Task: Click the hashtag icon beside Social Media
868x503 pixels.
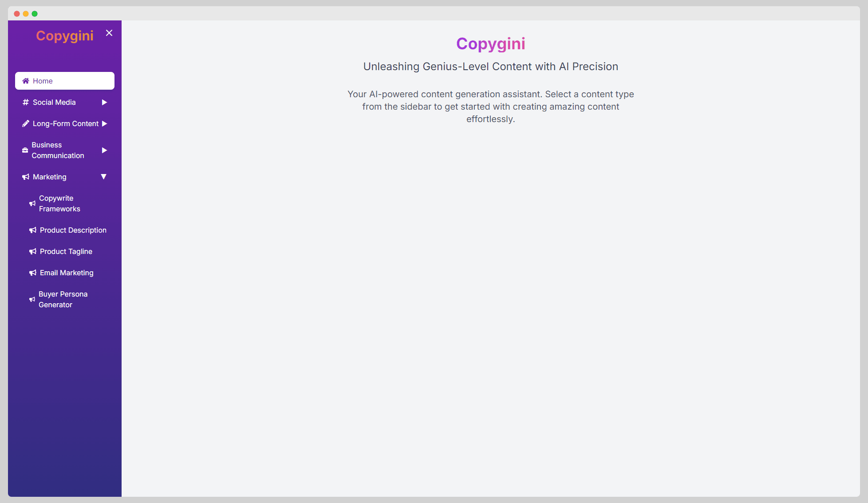Action: [26, 102]
